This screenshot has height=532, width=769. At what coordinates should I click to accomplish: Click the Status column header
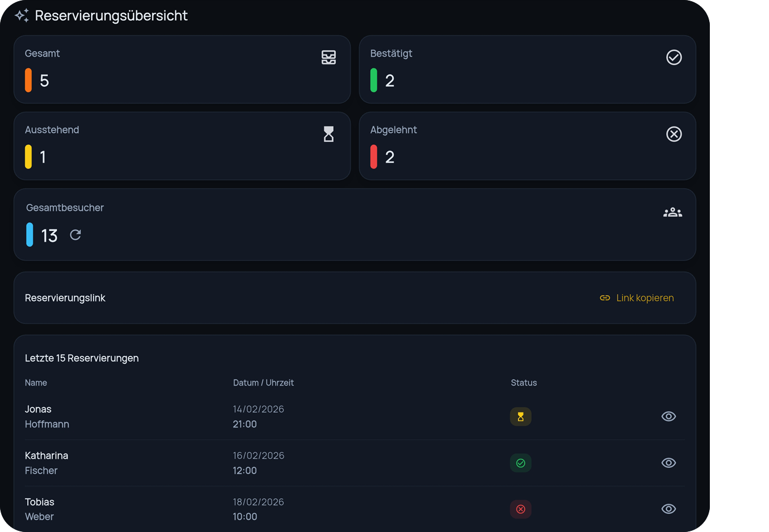click(524, 383)
